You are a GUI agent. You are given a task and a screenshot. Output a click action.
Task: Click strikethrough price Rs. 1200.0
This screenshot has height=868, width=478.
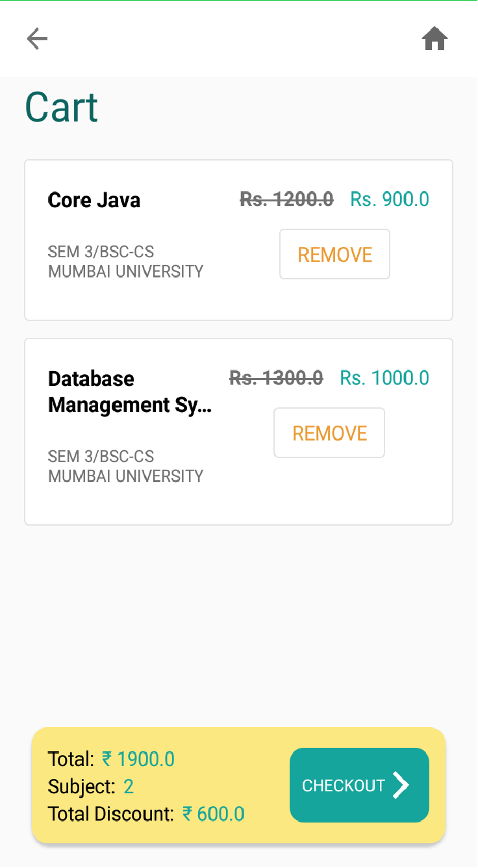[x=286, y=199]
